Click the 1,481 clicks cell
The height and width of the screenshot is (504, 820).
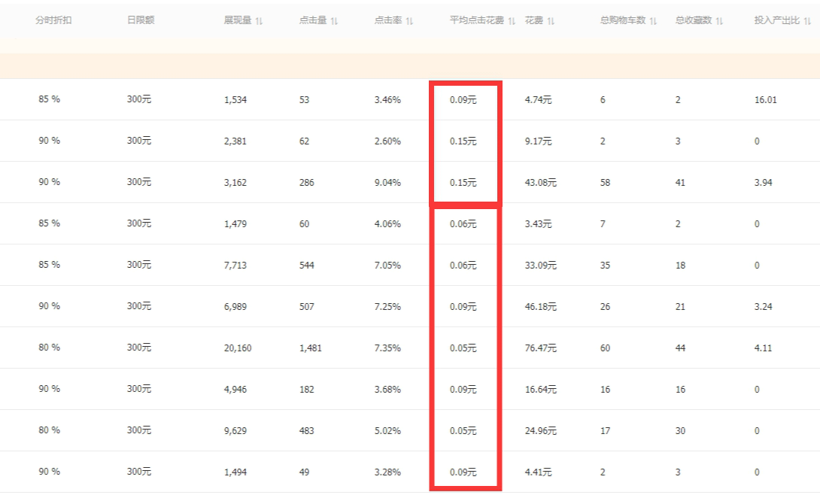(311, 348)
